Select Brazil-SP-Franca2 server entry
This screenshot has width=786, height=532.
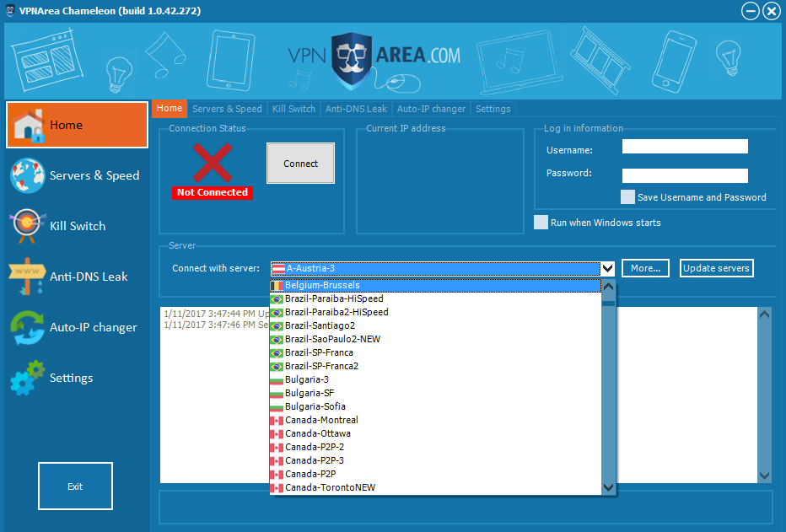pyautogui.click(x=435, y=366)
